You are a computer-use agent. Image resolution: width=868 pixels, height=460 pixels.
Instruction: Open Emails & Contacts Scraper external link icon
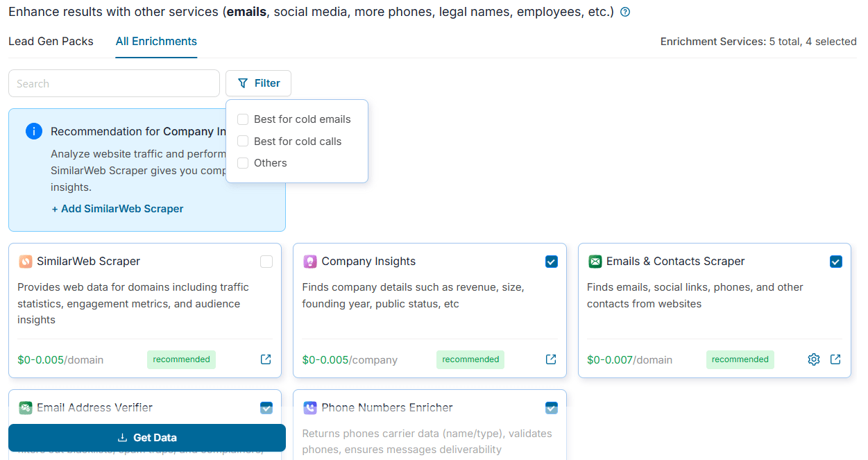point(835,359)
